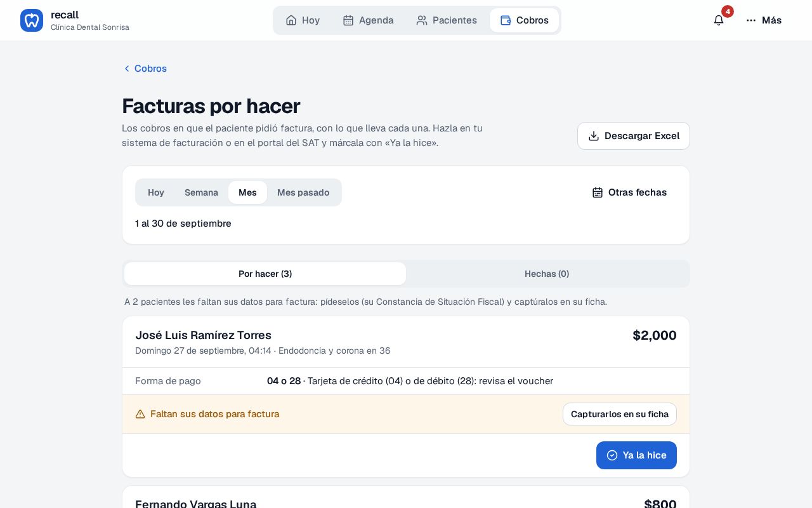Click the red notification badge showing 4
This screenshot has height=508, width=812.
[728, 11]
